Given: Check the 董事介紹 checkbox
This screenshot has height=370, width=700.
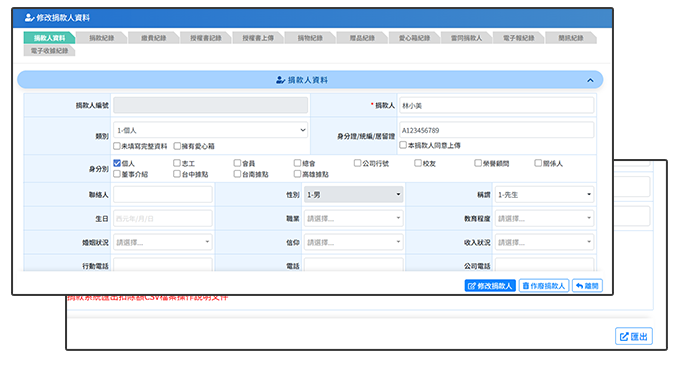Looking at the screenshot, I should click(117, 174).
